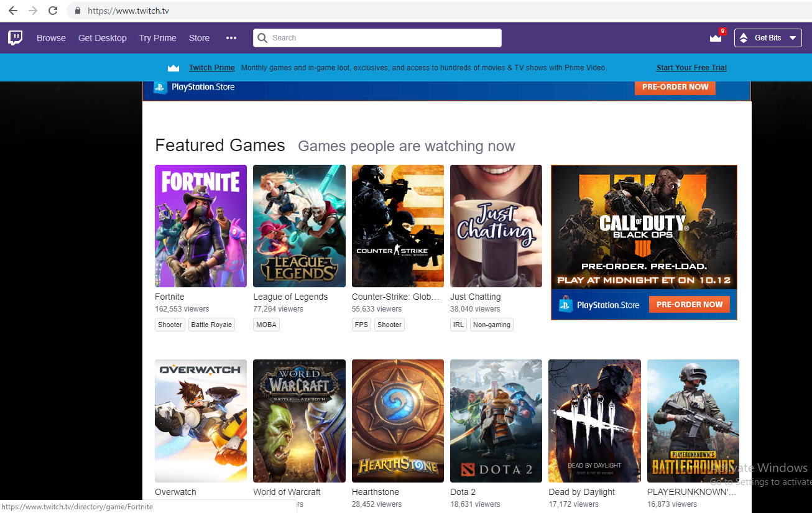Viewport: 812px width, 513px height.
Task: Select the Non-gaming tag
Action: click(492, 325)
